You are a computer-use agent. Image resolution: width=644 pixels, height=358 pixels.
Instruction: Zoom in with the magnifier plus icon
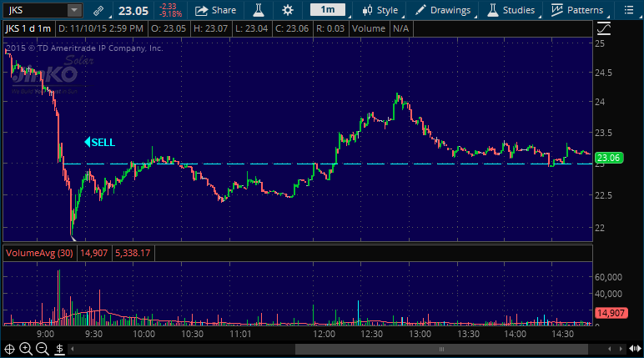coord(26,349)
